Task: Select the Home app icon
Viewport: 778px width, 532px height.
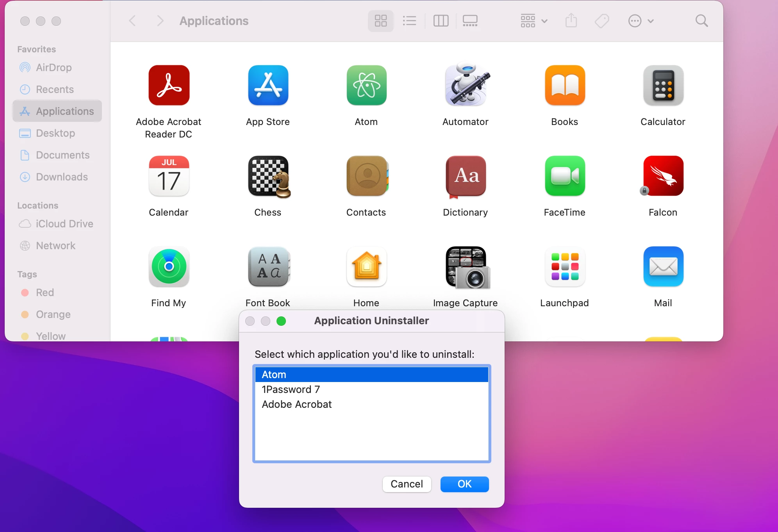Action: click(366, 266)
